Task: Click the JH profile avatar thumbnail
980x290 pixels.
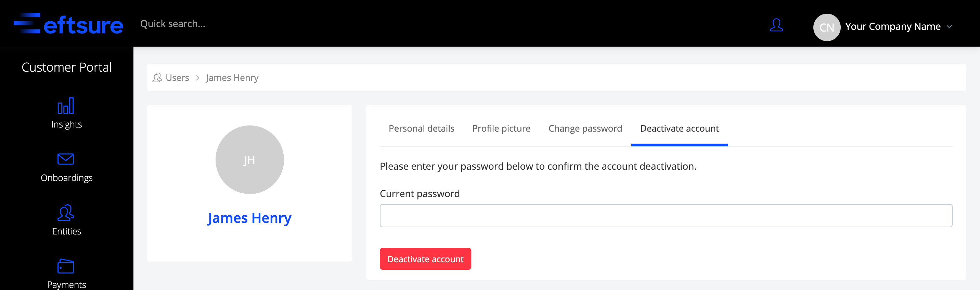Action: tap(249, 160)
